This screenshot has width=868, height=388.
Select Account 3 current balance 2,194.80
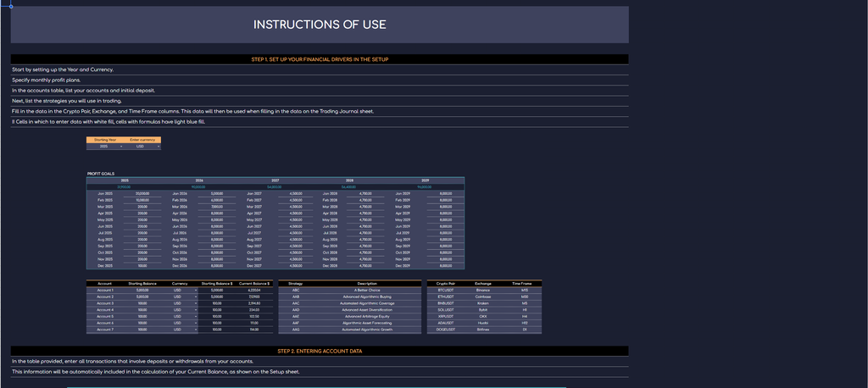254,303
